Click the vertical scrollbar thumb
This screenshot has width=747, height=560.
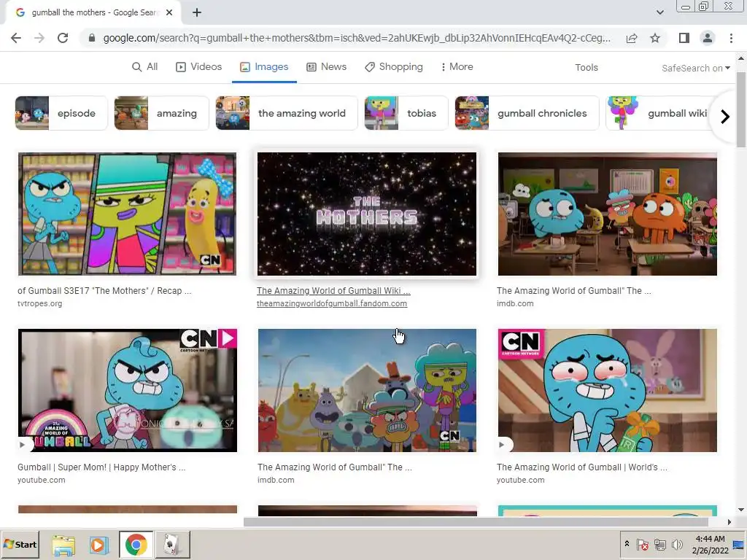[x=741, y=109]
